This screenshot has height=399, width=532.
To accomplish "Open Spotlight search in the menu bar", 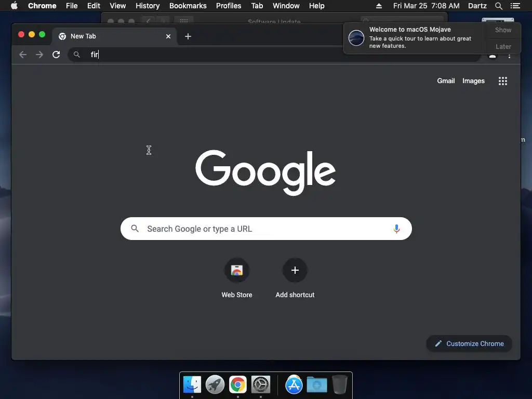I will pyautogui.click(x=498, y=6).
